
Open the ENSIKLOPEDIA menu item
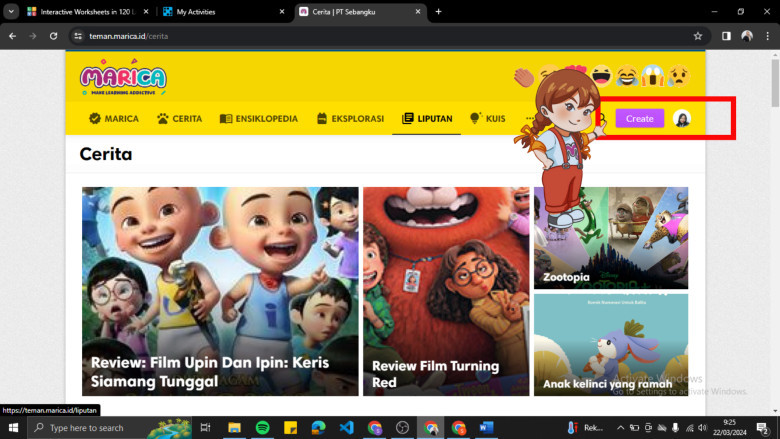[x=259, y=118]
